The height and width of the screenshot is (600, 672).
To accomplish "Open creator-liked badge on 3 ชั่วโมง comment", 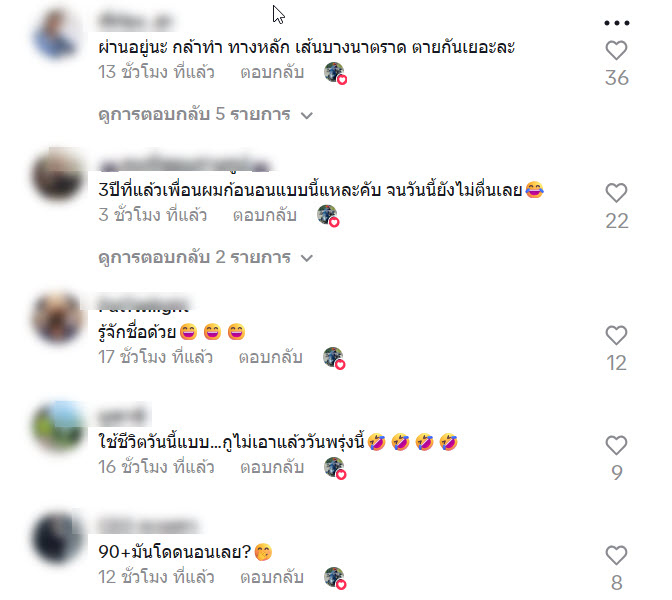I will (328, 216).
